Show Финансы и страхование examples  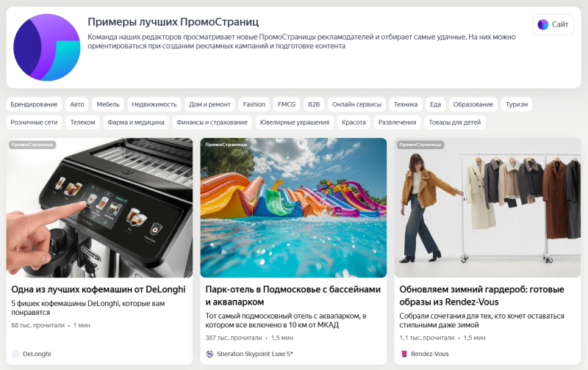212,123
